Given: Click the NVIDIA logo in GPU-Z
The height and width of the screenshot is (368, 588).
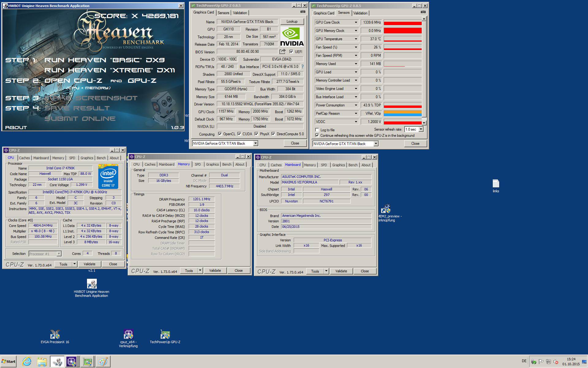Looking at the screenshot, I should click(x=292, y=36).
